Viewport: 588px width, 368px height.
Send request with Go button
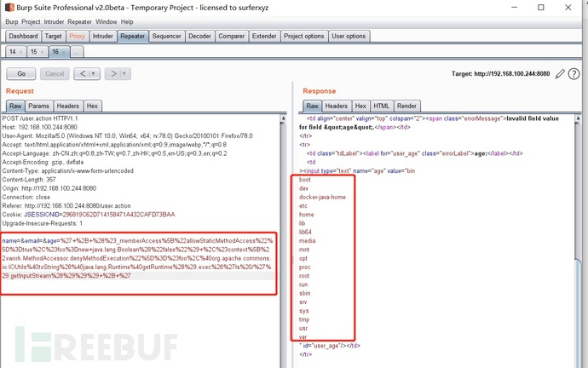coord(21,74)
